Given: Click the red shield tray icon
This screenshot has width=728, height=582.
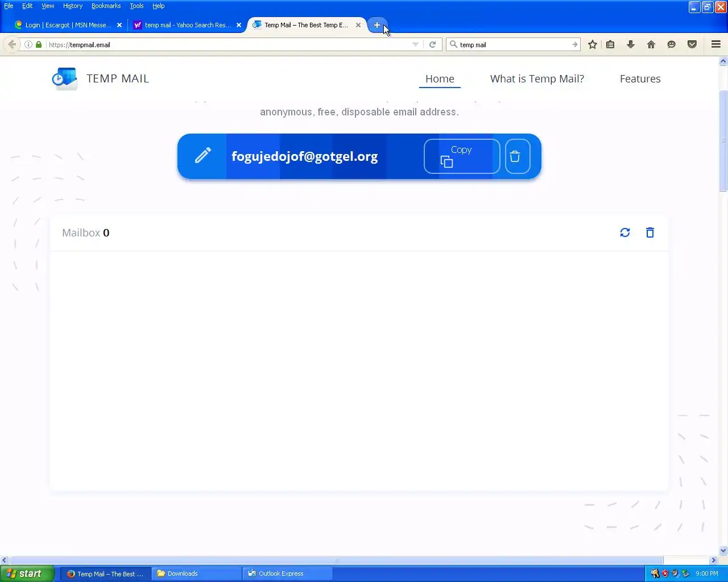Looking at the screenshot, I should 665,573.
